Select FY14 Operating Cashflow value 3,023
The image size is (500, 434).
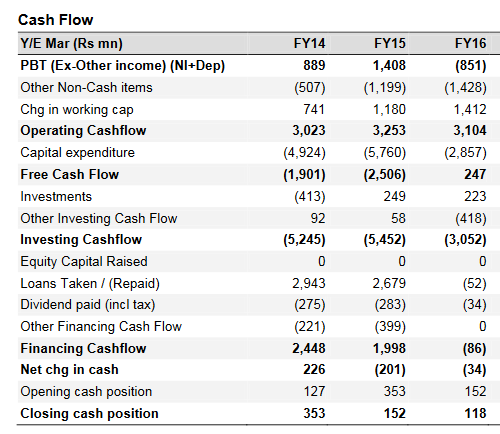point(309,130)
